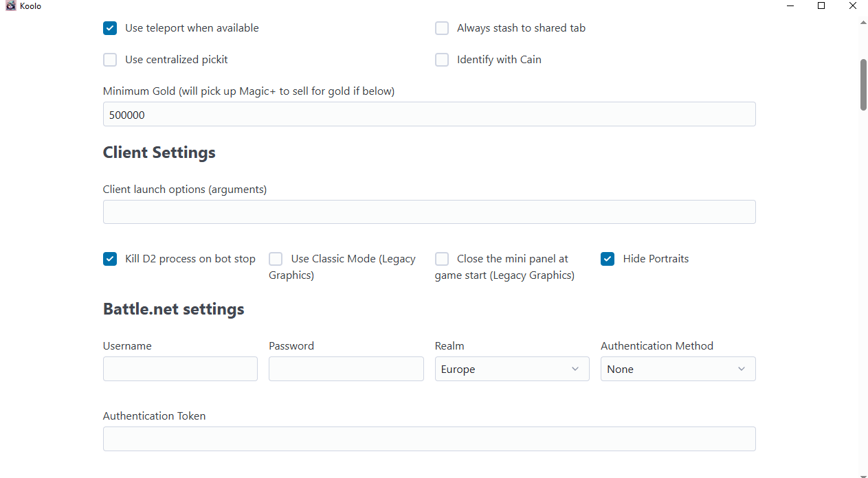
Task: Focus the Client launch options field
Action: tap(429, 212)
